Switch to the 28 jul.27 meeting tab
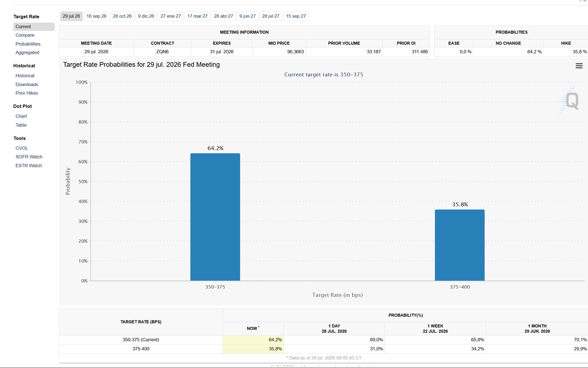588x368 pixels. 271,16
